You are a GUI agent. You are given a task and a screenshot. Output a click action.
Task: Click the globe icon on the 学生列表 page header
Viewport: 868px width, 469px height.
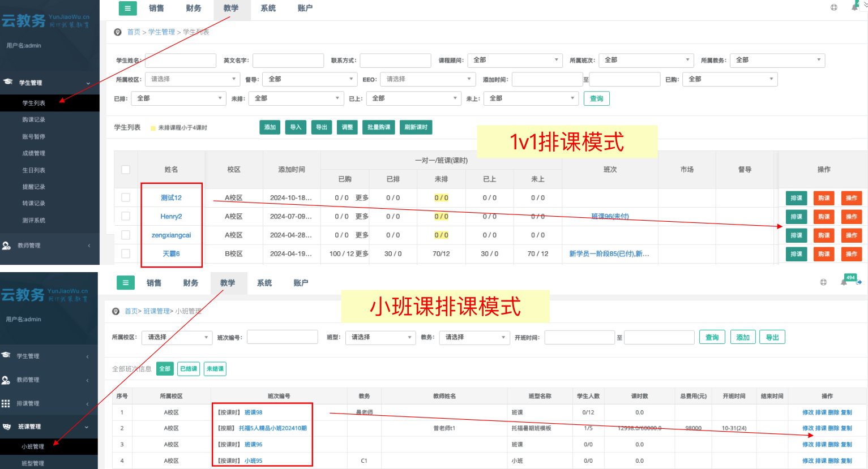[x=834, y=7]
